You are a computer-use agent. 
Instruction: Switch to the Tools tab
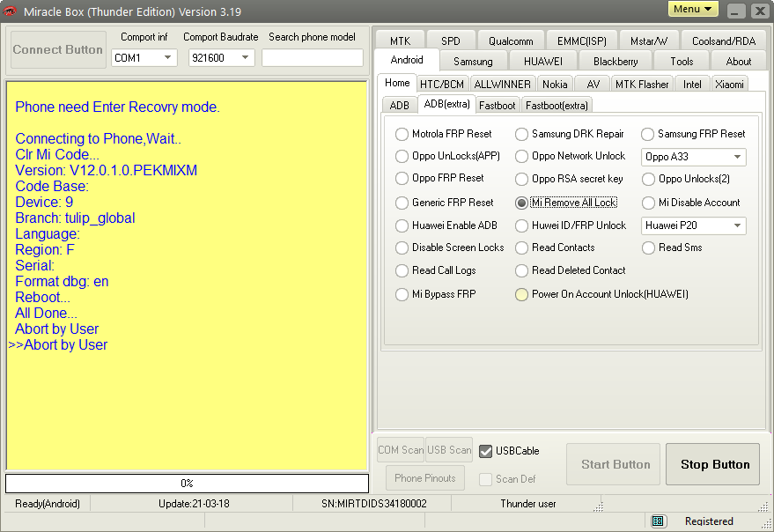tap(682, 62)
